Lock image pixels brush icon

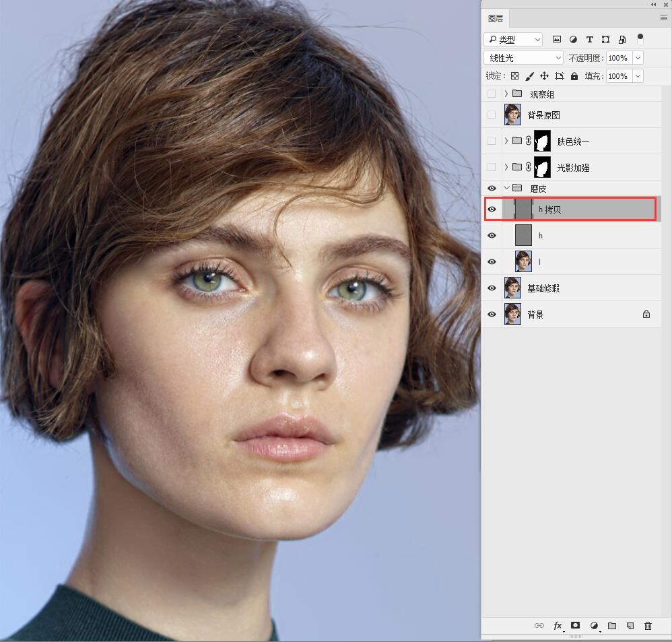click(x=530, y=76)
